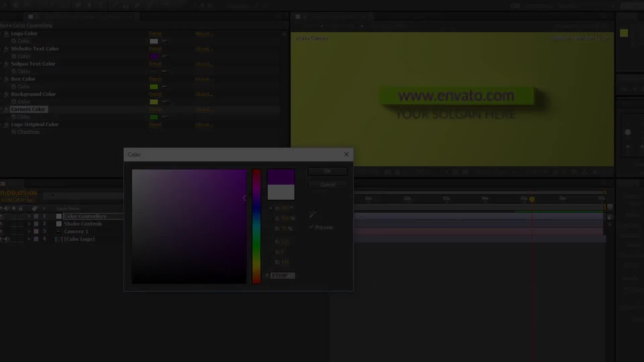Select the S radio button in Color dialog
644x362 pixels.
(x=271, y=218)
